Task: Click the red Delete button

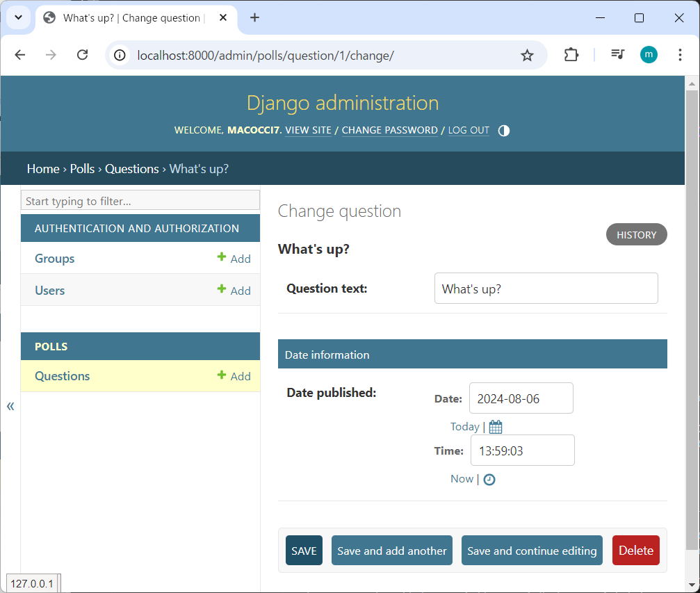Action: point(635,551)
